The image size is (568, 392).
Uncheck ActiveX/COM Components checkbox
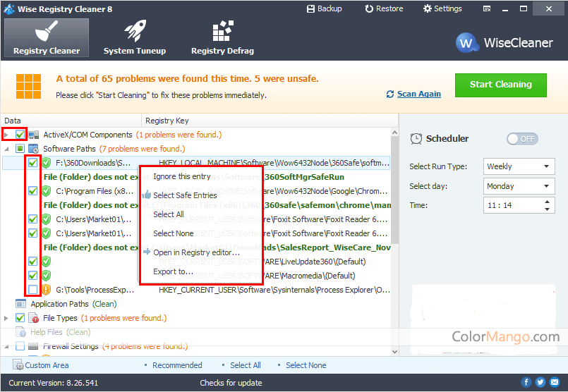pos(20,135)
